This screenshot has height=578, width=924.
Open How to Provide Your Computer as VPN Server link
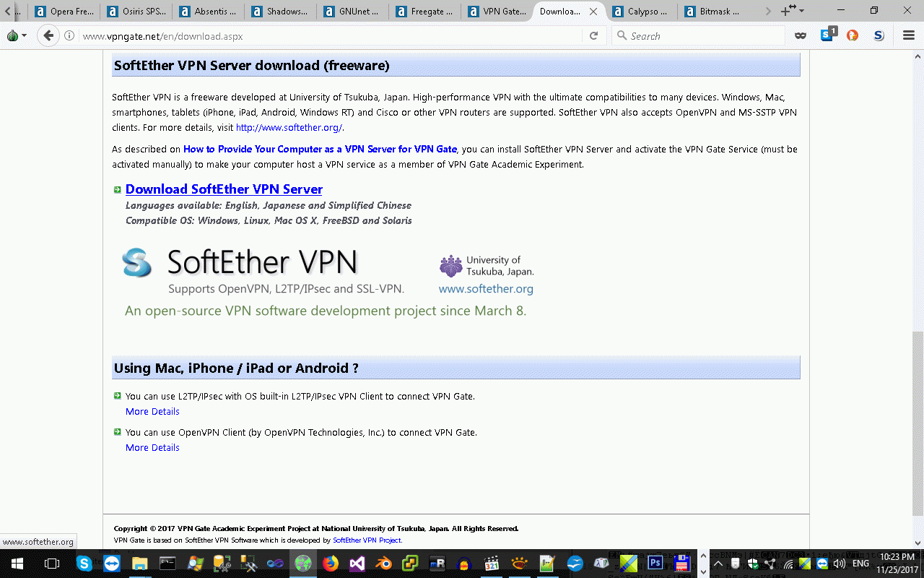[320, 150]
